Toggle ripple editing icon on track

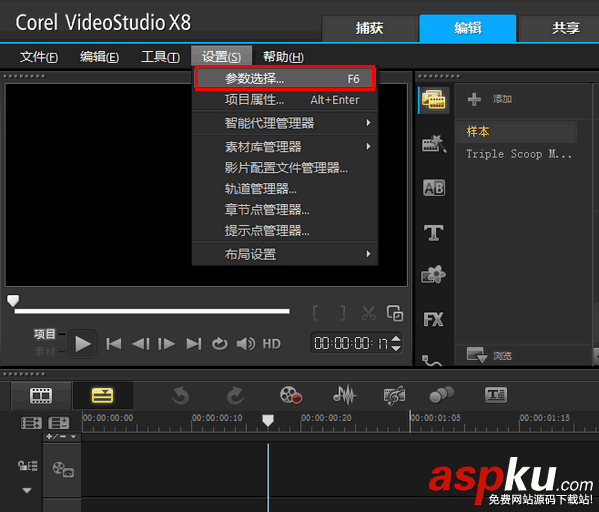(28, 465)
